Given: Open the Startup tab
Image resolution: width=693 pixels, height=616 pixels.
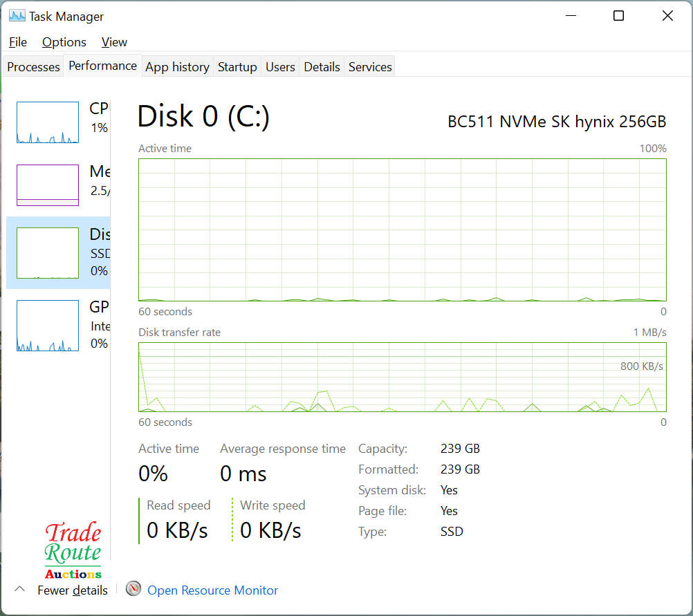Looking at the screenshot, I should pos(237,67).
